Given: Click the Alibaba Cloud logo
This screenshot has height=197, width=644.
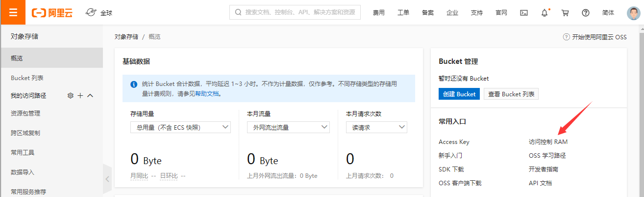Looking at the screenshot, I should (x=52, y=13).
